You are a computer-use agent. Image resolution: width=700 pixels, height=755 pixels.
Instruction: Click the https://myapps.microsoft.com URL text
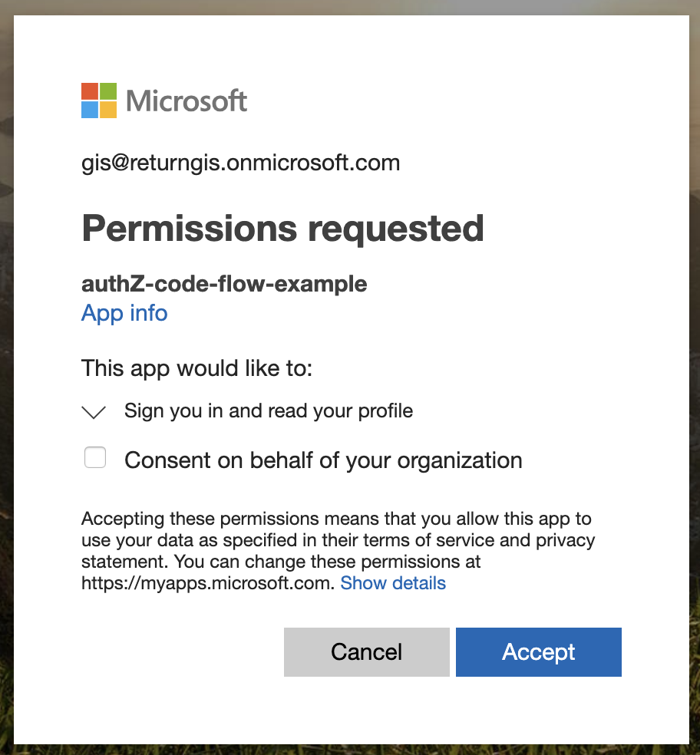[x=208, y=583]
